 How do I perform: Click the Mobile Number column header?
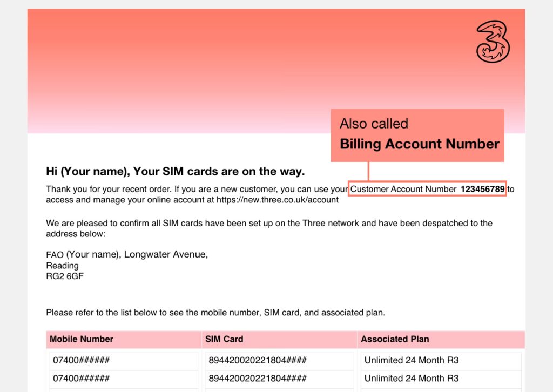coord(82,339)
